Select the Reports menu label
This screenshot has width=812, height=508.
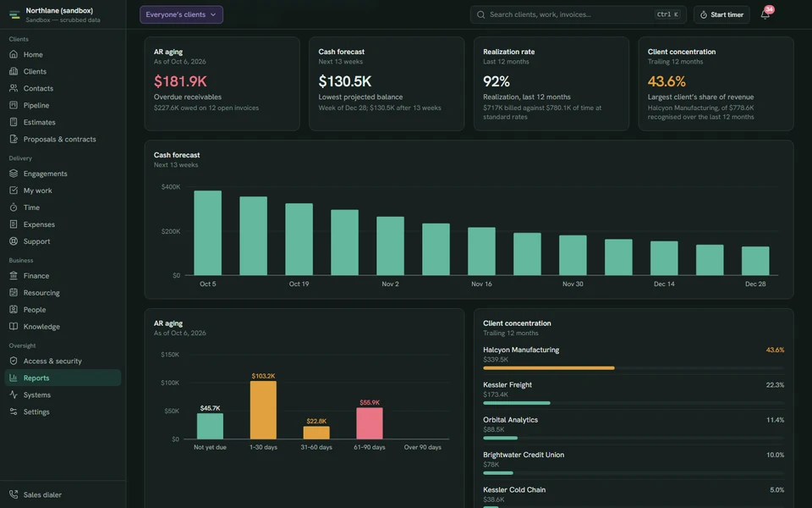(36, 378)
